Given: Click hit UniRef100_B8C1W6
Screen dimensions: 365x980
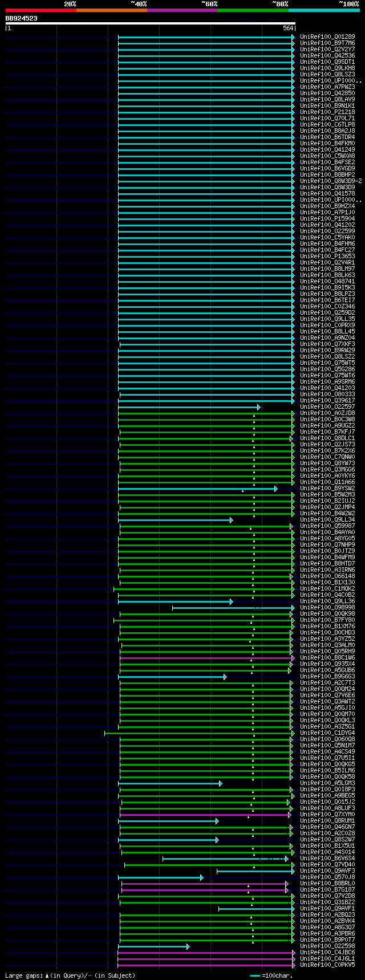Looking at the screenshot, I should 327,658.
